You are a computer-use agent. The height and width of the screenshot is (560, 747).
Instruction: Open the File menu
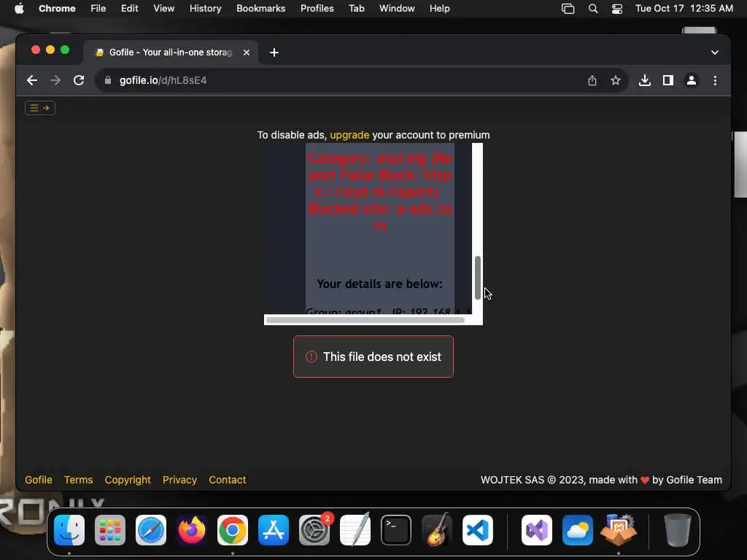(x=98, y=9)
